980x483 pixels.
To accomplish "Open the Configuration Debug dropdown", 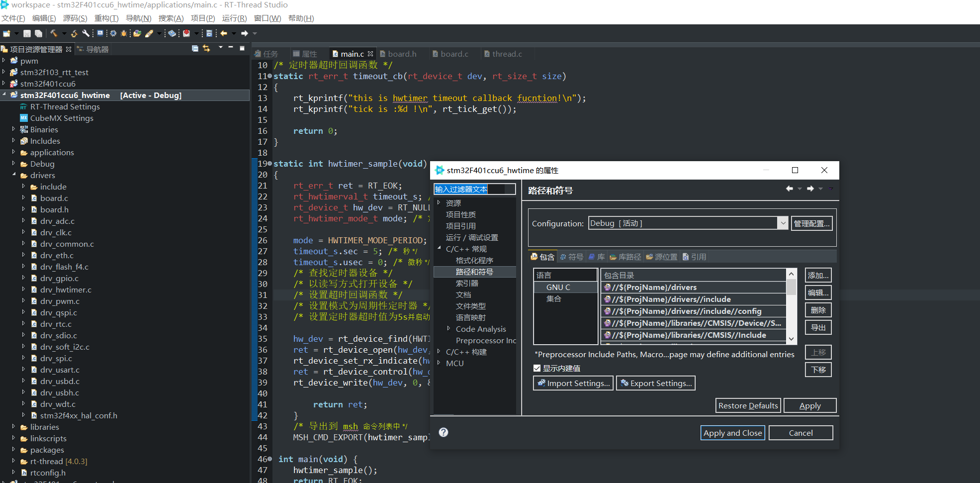I will tap(783, 223).
